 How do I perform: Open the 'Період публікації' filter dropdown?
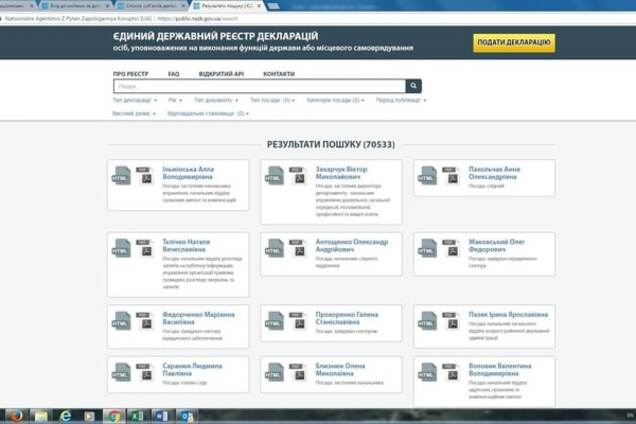[x=400, y=100]
